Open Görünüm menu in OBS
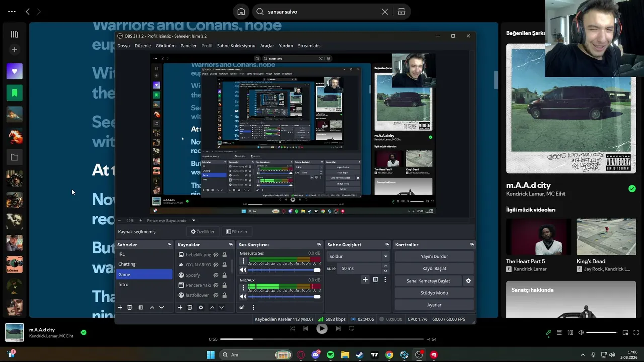Viewport: 644px width, 362px height. pos(166,46)
